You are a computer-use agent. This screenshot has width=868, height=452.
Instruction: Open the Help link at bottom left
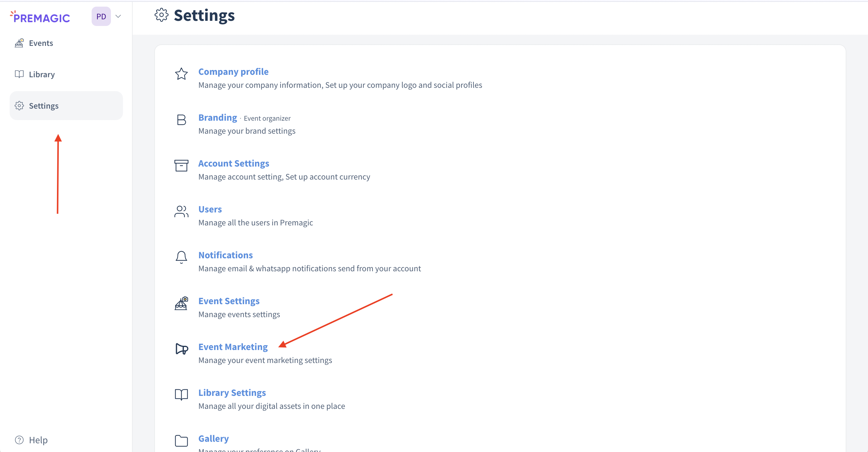pos(38,440)
